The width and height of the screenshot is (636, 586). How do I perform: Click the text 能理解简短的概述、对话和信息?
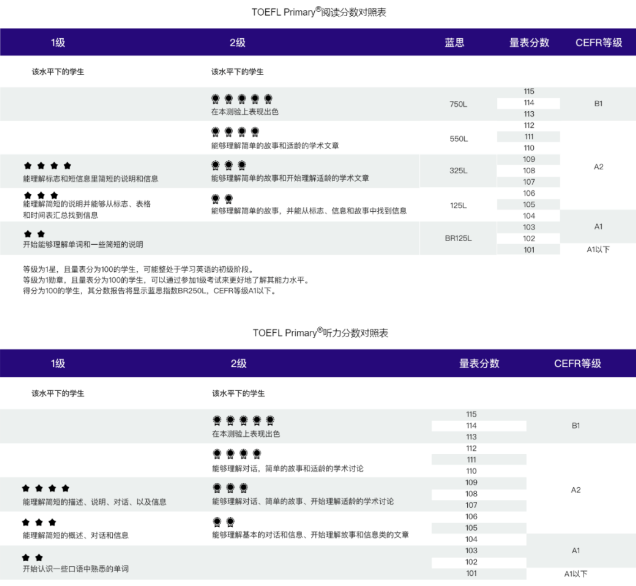(75, 536)
